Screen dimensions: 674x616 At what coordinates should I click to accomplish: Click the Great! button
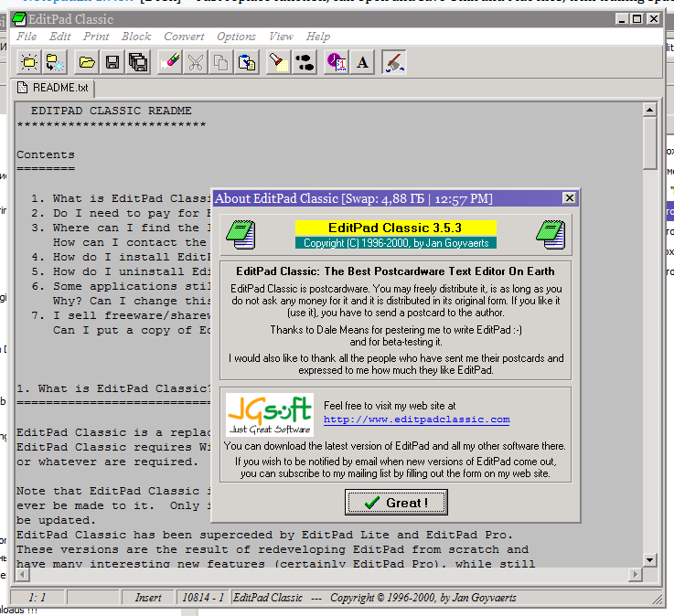coord(396,502)
